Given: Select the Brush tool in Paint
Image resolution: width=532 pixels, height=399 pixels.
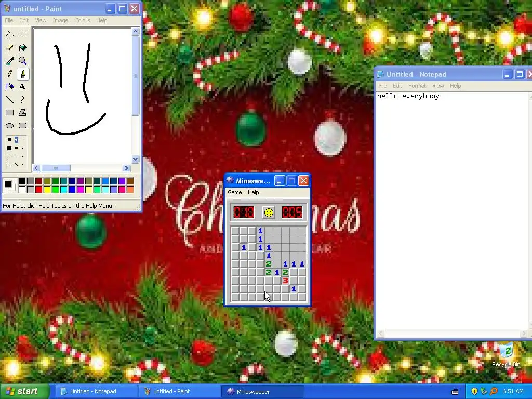Looking at the screenshot, I should [22, 74].
